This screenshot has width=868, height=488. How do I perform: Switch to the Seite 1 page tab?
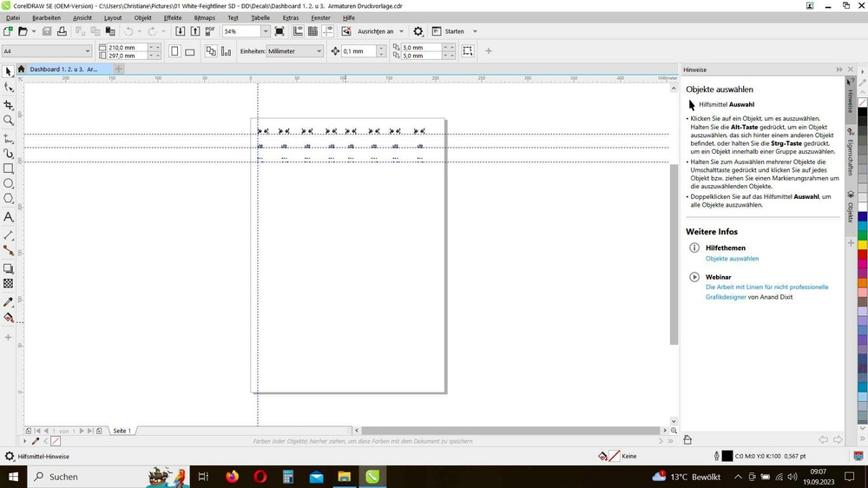tap(122, 431)
